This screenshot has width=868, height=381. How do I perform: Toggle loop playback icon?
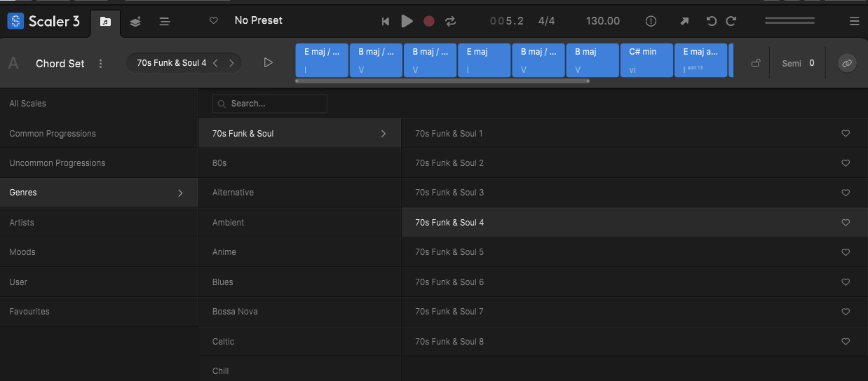tap(451, 21)
